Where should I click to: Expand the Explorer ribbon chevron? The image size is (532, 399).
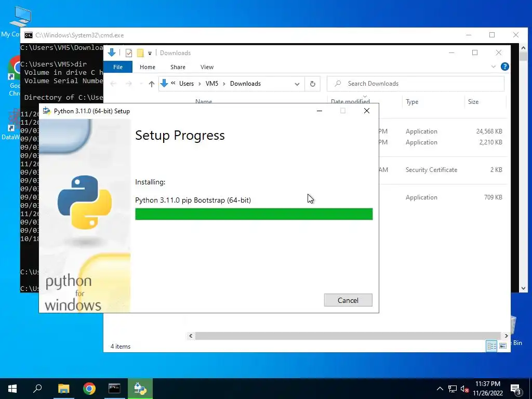pos(494,66)
